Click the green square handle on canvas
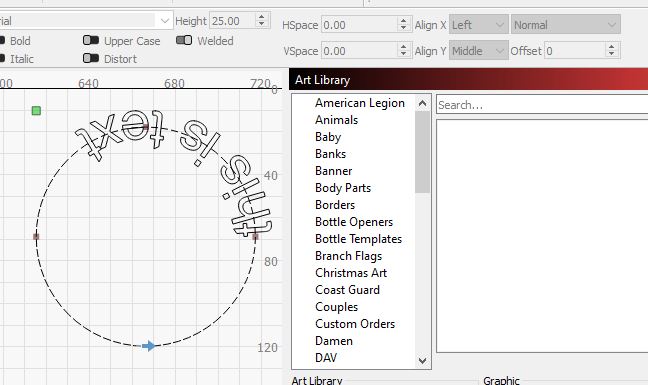 (36, 111)
